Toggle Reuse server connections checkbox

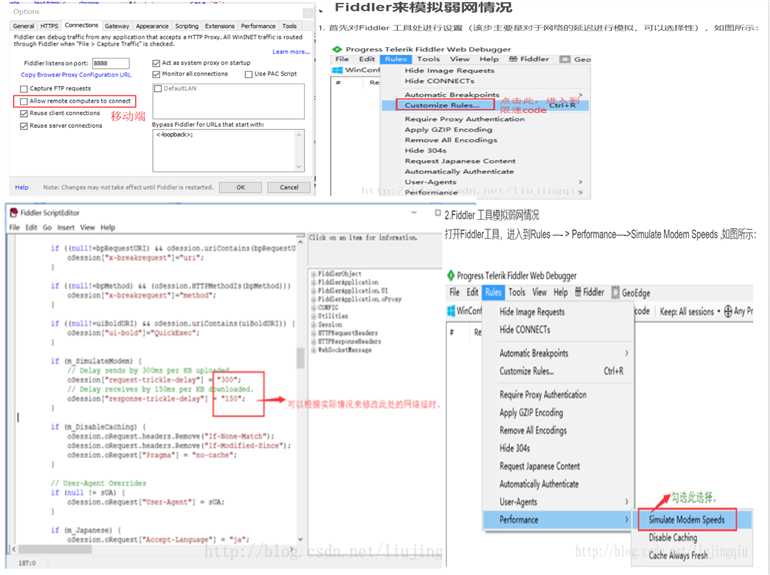tap(24, 126)
